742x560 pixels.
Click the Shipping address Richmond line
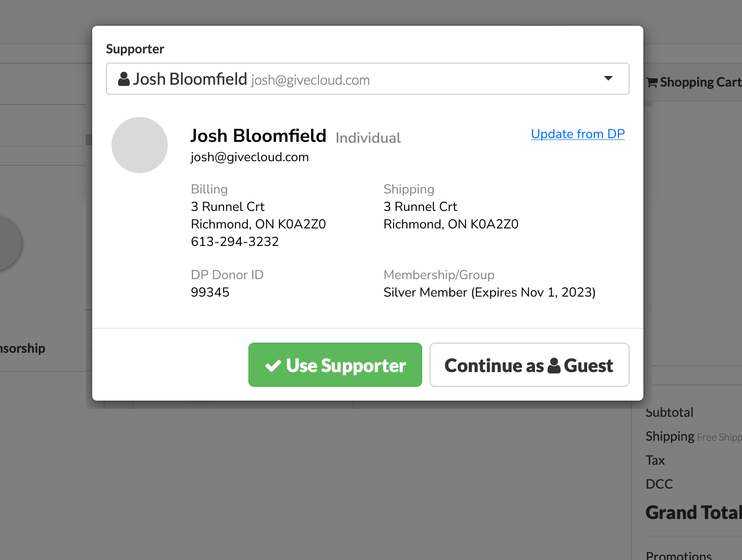[451, 224]
